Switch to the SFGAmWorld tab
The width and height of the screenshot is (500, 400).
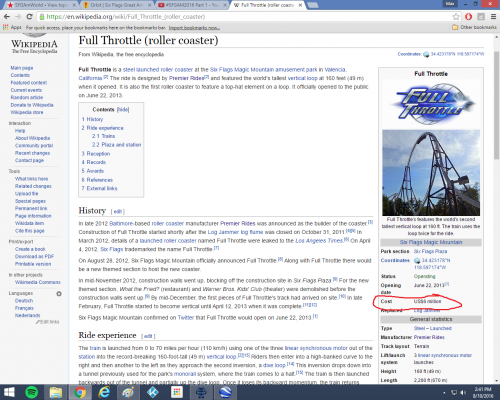(42, 5)
